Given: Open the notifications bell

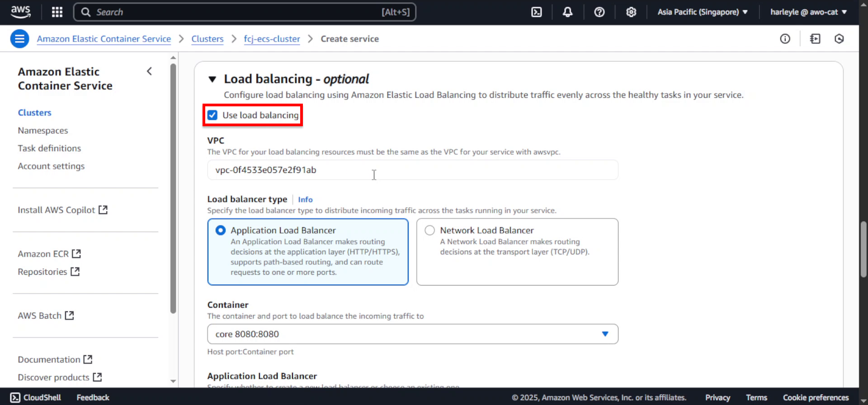Looking at the screenshot, I should pos(567,12).
